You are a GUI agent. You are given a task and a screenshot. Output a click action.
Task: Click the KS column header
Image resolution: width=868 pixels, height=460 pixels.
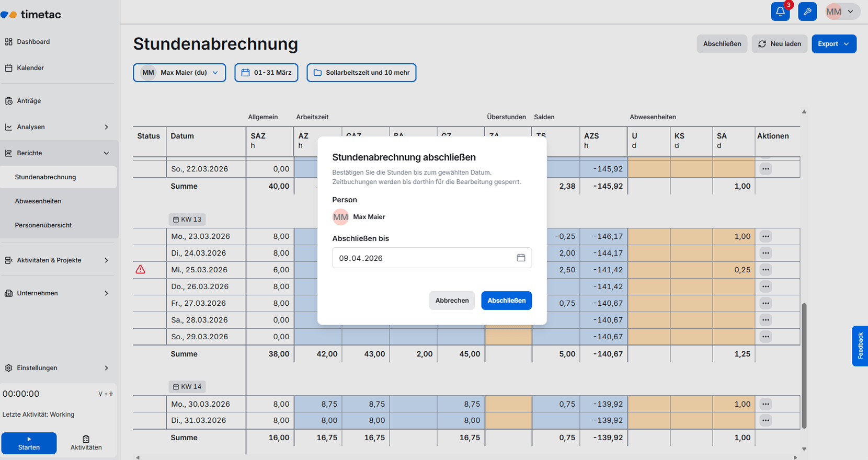coord(691,141)
